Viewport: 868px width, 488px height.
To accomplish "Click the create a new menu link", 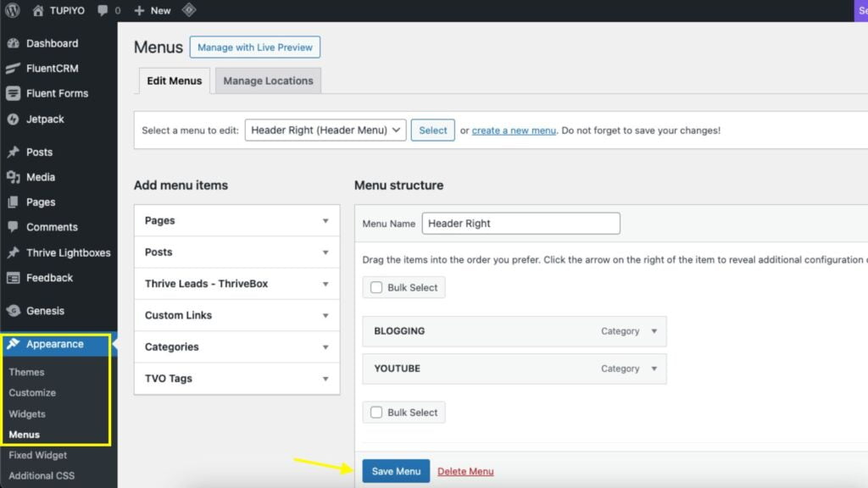I will (x=514, y=130).
